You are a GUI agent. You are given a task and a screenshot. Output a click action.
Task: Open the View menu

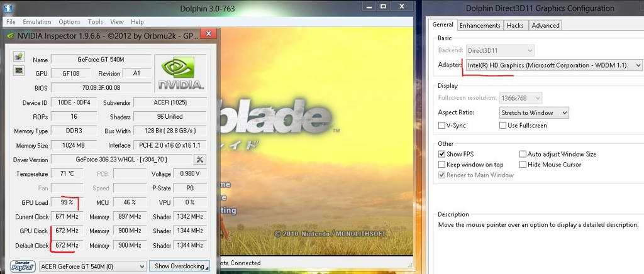[117, 22]
